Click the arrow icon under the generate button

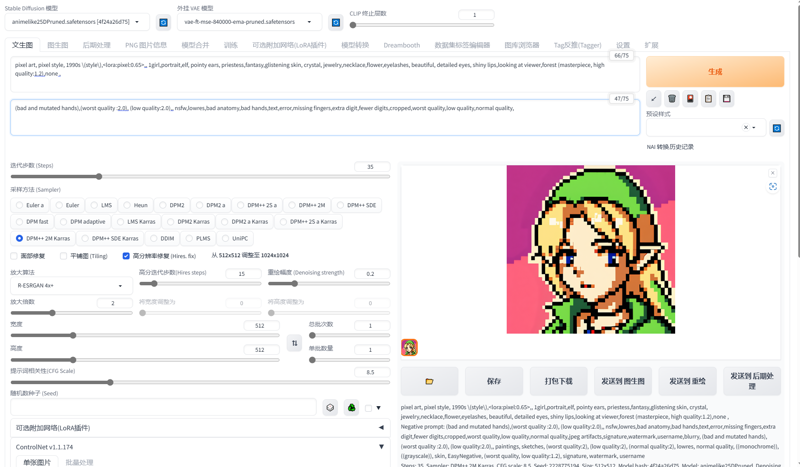pos(654,99)
